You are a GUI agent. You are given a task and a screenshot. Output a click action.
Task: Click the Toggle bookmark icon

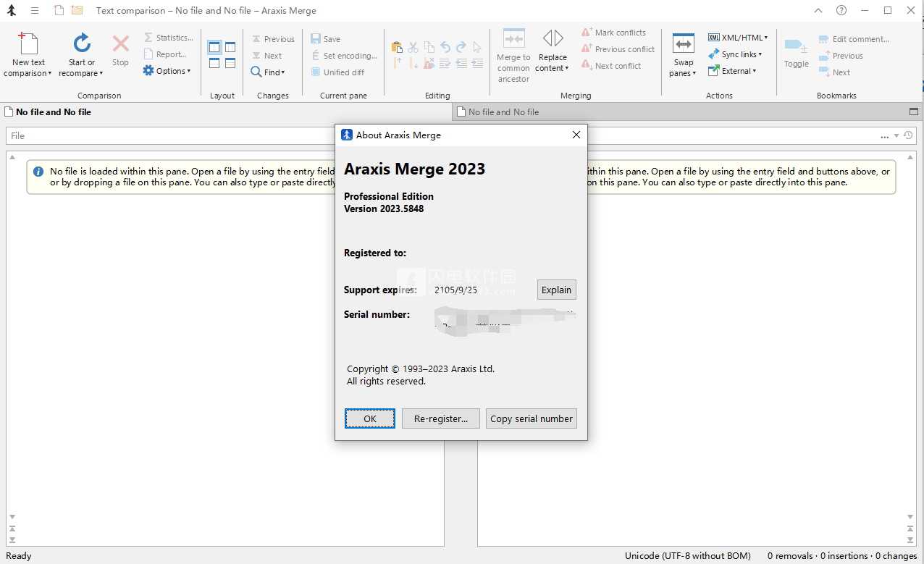[796, 46]
